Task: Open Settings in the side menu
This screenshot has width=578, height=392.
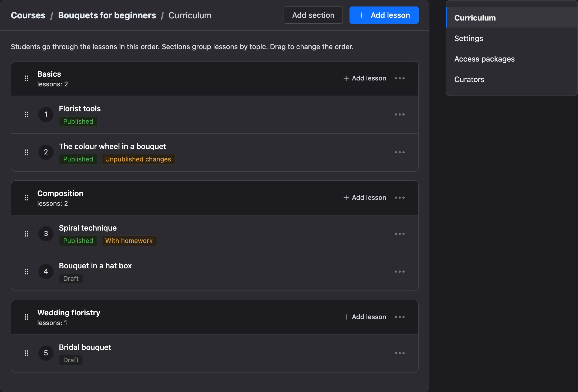Action: pos(512,38)
